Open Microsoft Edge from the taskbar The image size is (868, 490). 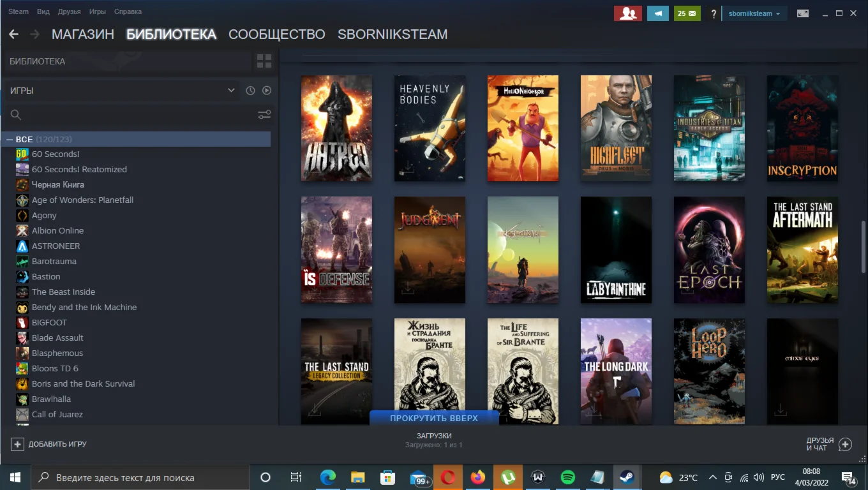(328, 477)
